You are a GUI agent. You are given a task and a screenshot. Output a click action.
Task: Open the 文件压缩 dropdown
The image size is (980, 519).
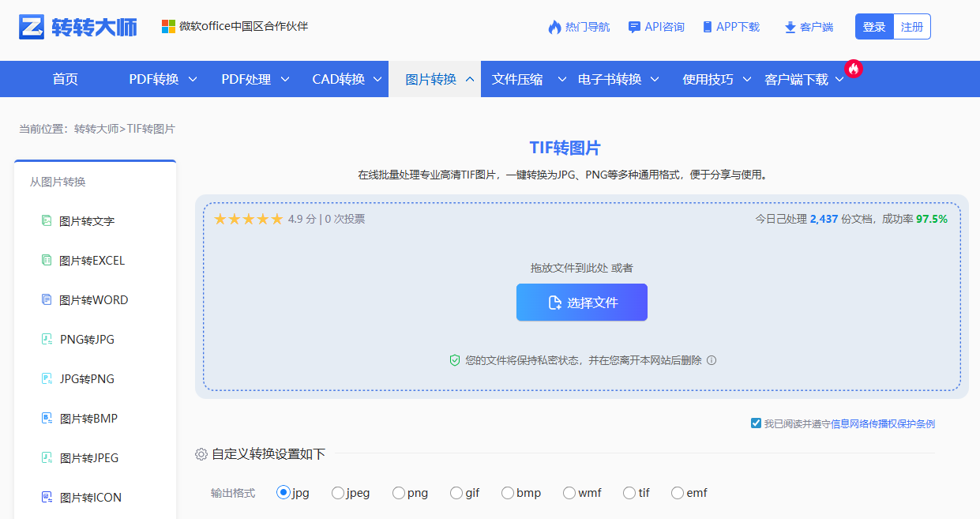coord(517,79)
